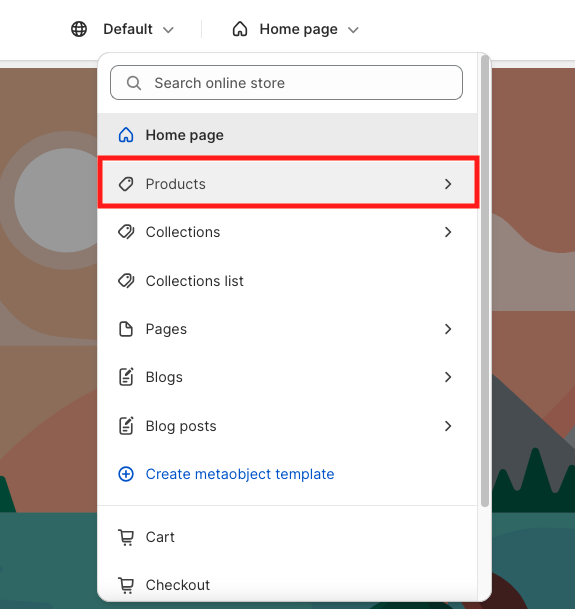Select the Cart template
Viewport: 575px width, 609px height.
288,537
